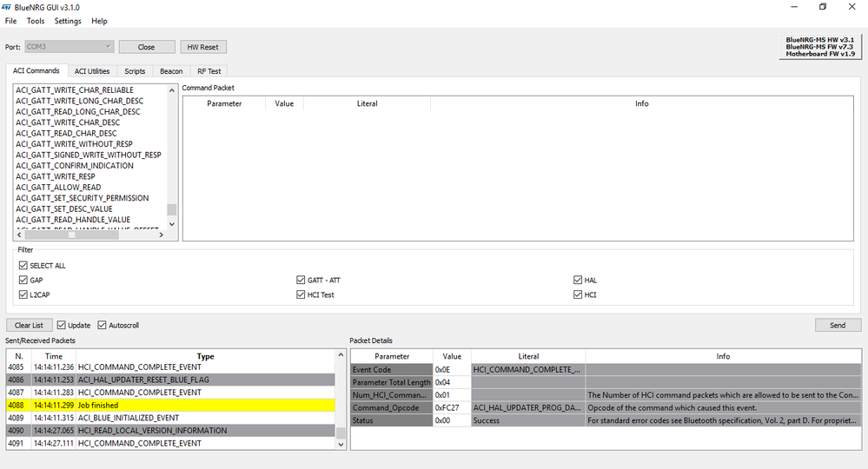Open the COM3 port dropdown
This screenshot has width=868, height=469.
(x=70, y=47)
